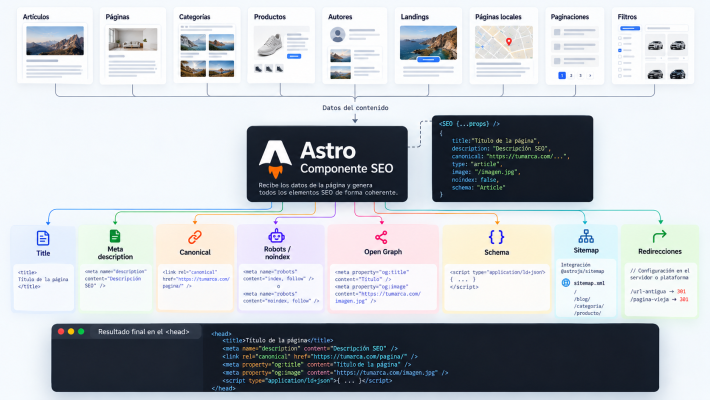Check the bottommost empty checkbox in Filtros
Image resolution: width=710 pixels, height=400 pixels.
pyautogui.click(x=620, y=76)
